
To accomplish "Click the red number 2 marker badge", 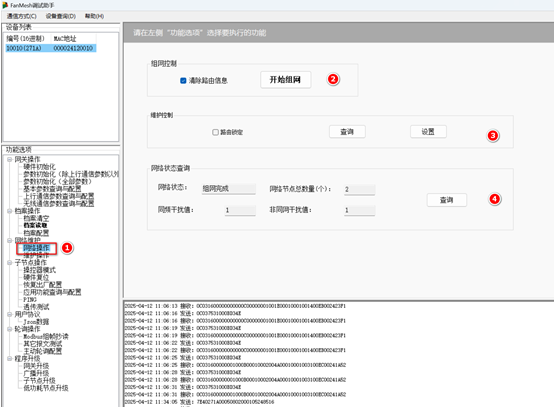I will [333, 79].
